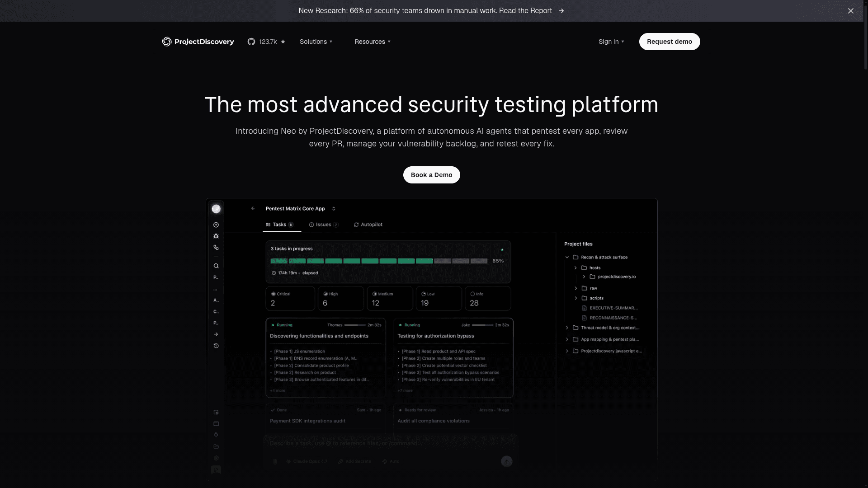Select the Medium severity card
Image resolution: width=868 pixels, height=488 pixels.
click(x=390, y=298)
